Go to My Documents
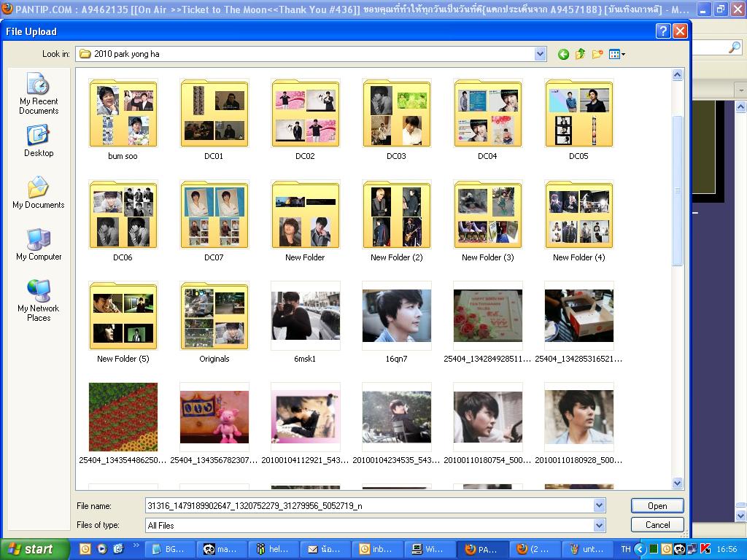This screenshot has height=560, width=747. 39,192
